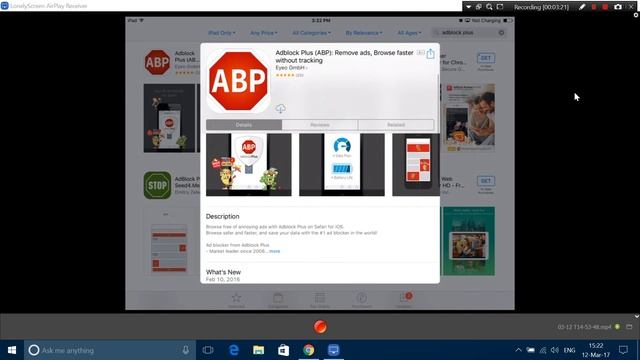Click the window icon beside mp4 file

point(629,327)
